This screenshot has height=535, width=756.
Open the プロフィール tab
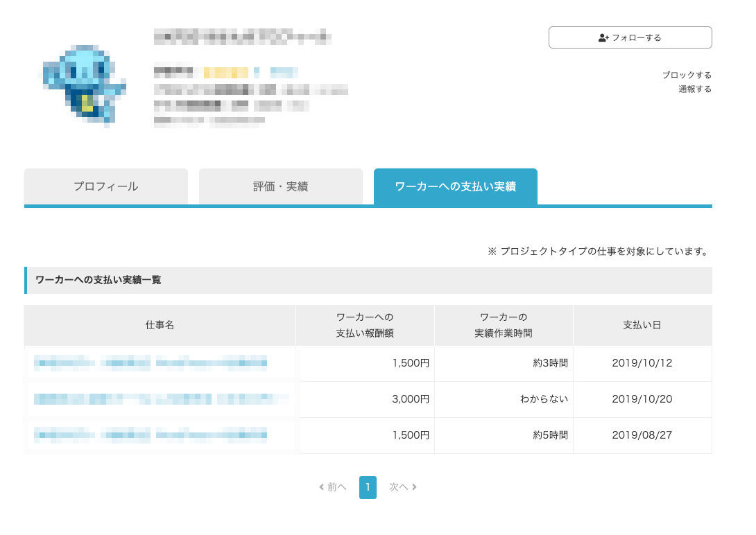pos(106,186)
